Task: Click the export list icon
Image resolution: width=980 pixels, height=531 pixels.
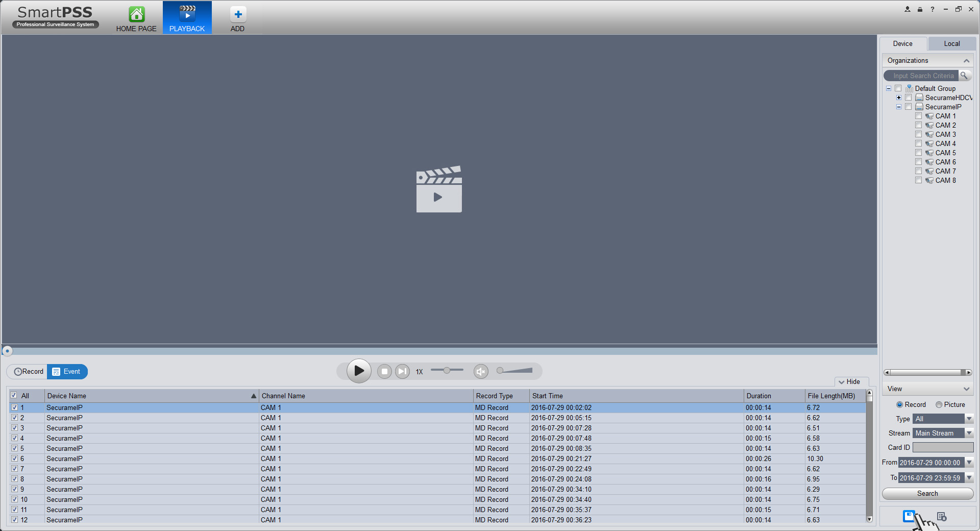Action: click(942, 517)
